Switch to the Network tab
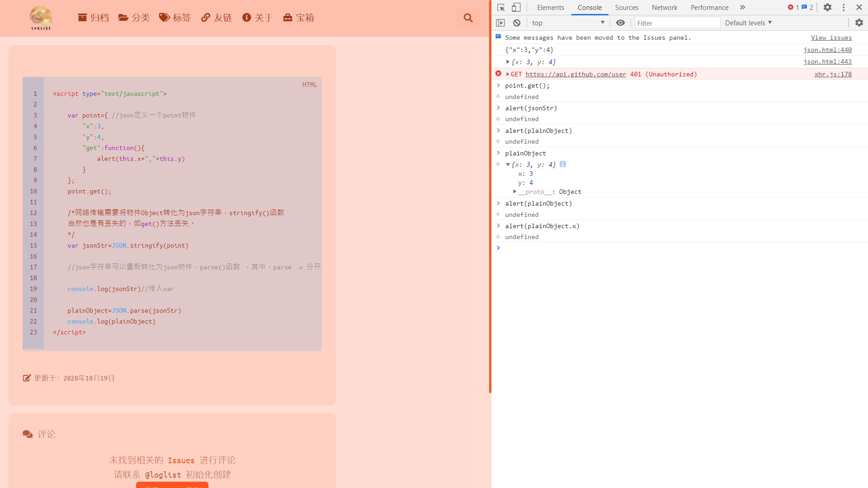Screen dimensions: 868x488 pyautogui.click(x=665, y=7)
